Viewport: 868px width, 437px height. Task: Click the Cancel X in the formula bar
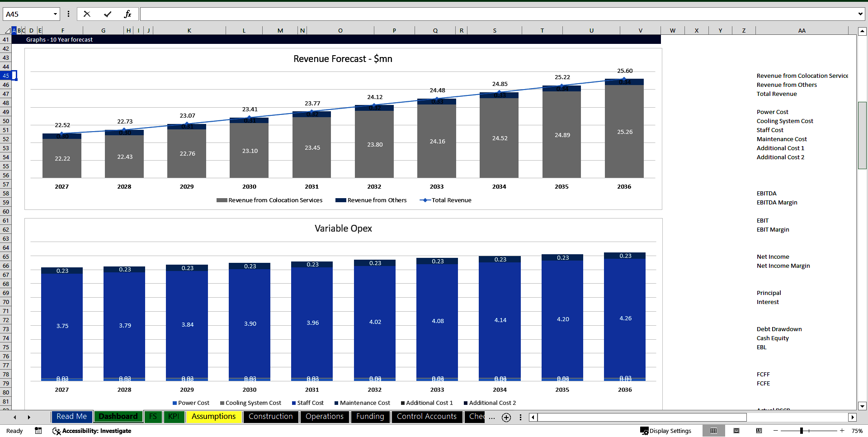tap(87, 14)
